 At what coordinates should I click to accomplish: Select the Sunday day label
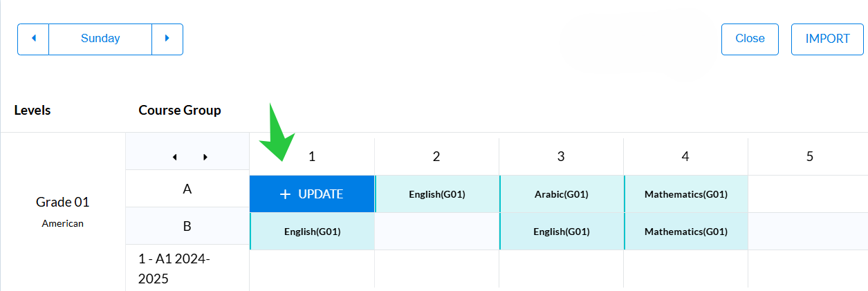[x=100, y=39]
